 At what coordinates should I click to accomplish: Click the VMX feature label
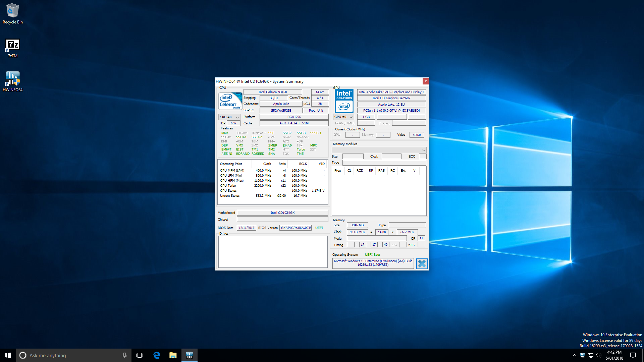pyautogui.click(x=239, y=145)
